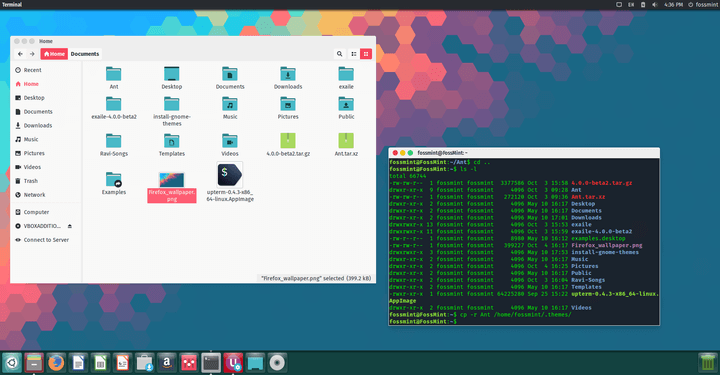
Task: Click the Firefox_wallpaper.png thumbnail
Action: pos(172,179)
